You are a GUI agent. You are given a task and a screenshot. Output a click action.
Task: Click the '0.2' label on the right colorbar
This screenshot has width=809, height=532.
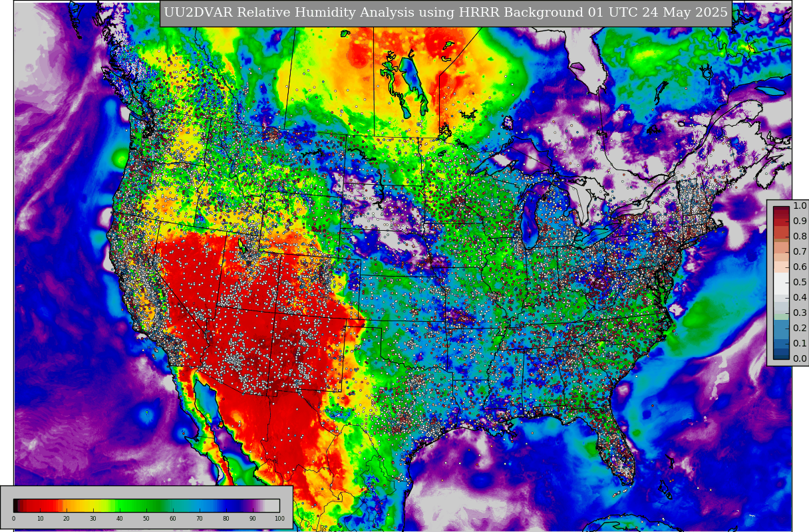point(800,329)
